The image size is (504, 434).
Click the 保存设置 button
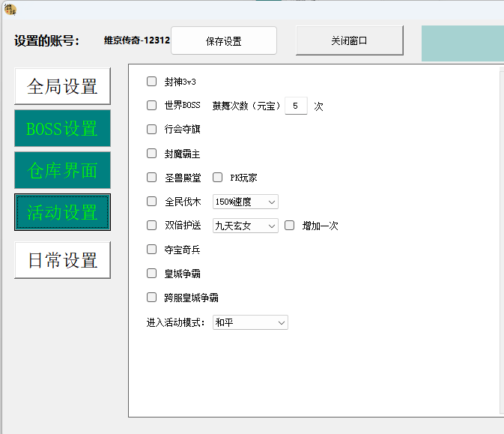coord(224,40)
